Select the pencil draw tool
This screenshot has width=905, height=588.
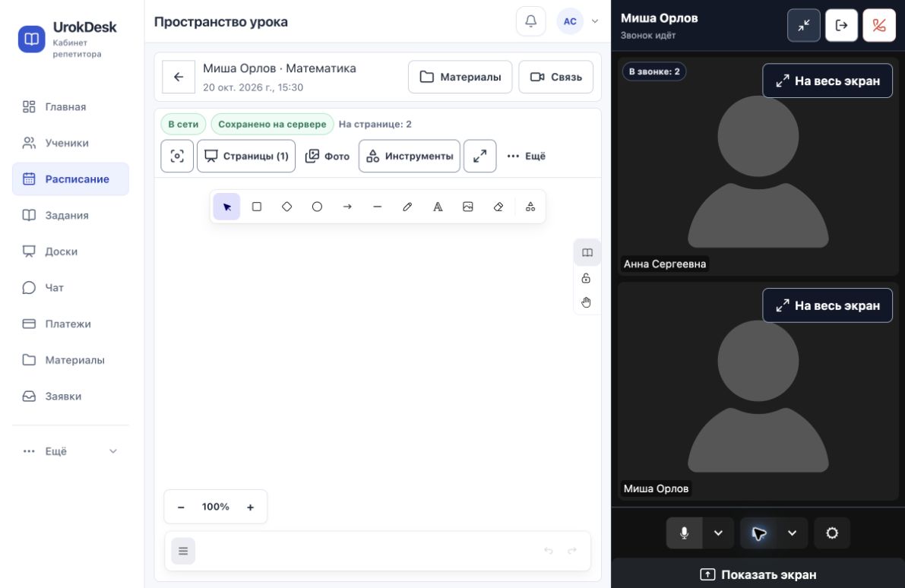[x=407, y=207]
